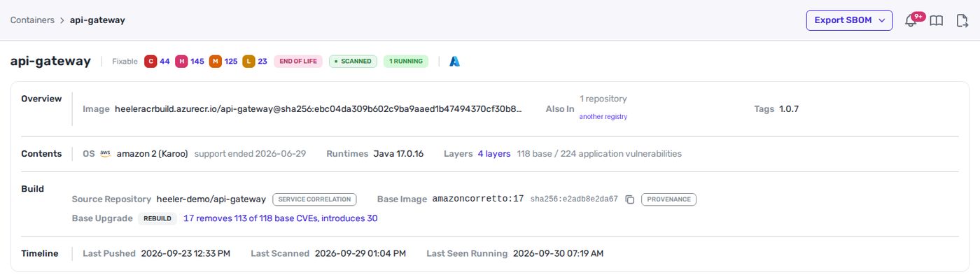
Task: Click the SERVICE CORRELATION badge
Action: tap(314, 199)
